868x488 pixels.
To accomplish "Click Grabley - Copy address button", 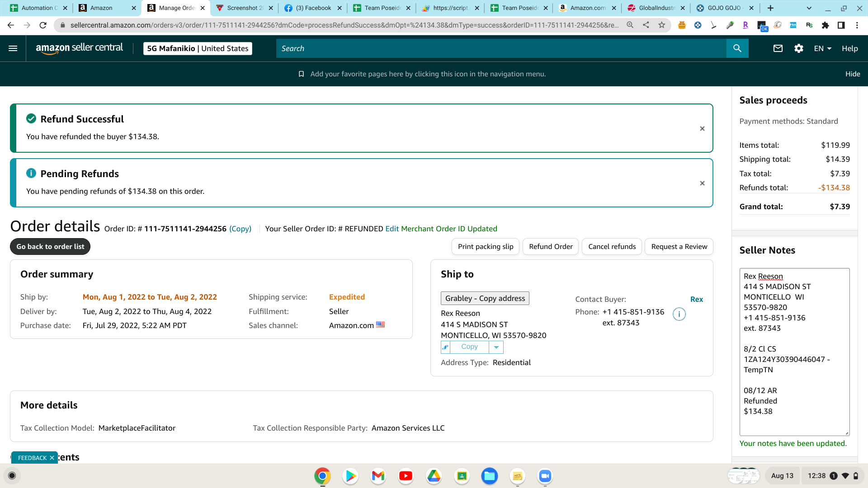I will [x=485, y=298].
